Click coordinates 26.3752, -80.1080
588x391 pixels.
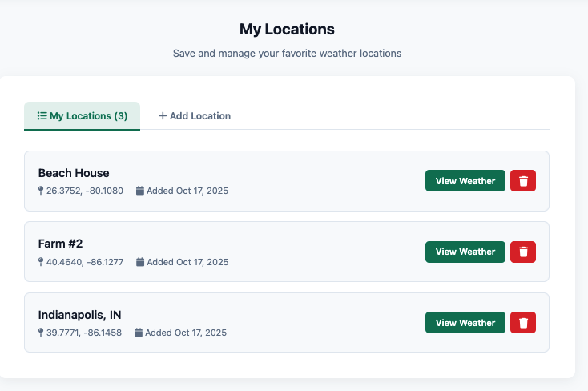coord(85,191)
